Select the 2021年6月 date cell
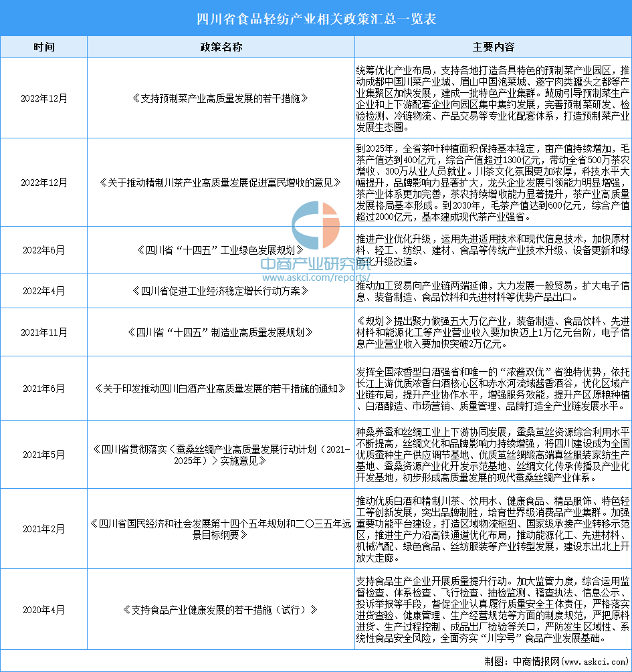 (43, 388)
